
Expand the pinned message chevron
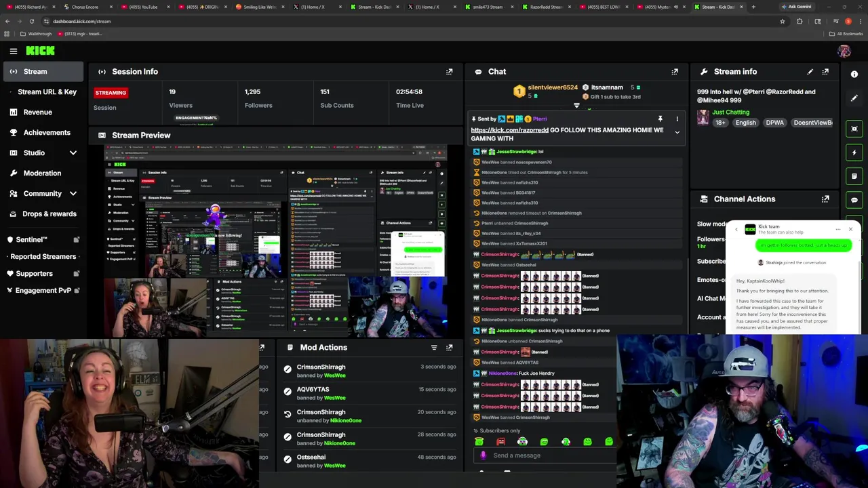point(677,133)
